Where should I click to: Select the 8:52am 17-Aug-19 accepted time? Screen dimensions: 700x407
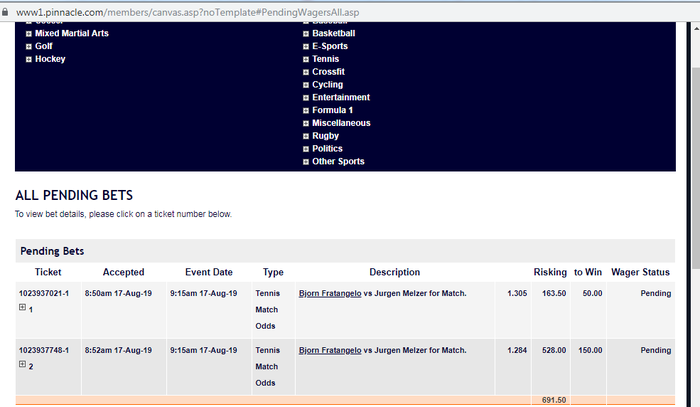[118, 351]
